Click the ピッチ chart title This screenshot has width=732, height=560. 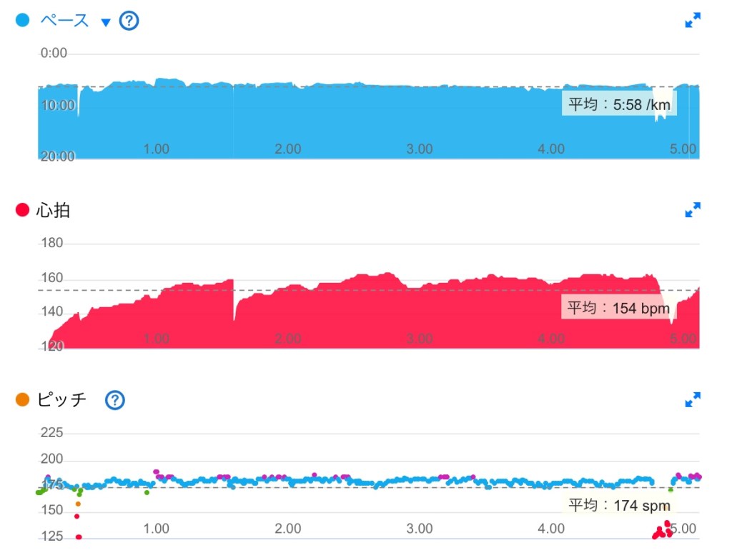pos(61,400)
